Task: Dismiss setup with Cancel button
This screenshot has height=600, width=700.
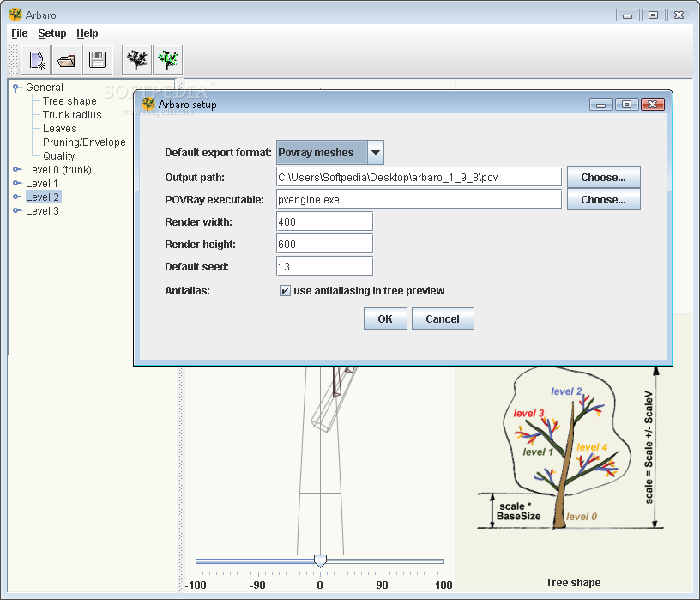Action: pyautogui.click(x=443, y=319)
